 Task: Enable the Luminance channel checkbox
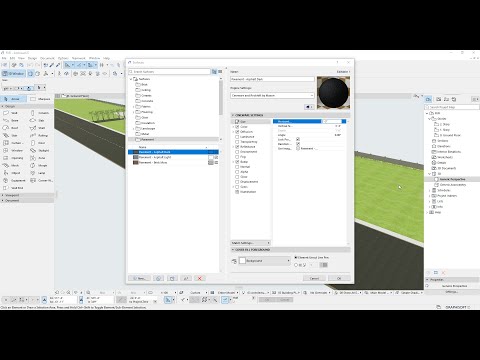[237, 137]
